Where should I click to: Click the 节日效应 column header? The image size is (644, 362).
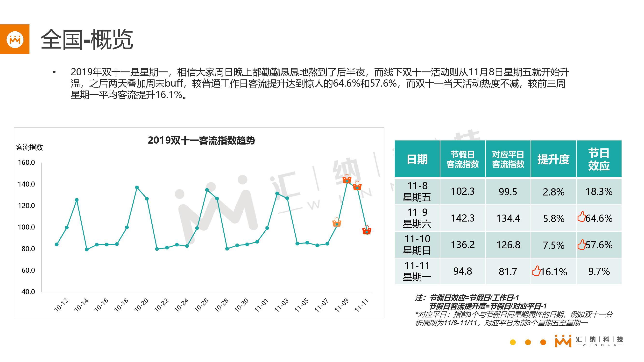[x=599, y=159]
